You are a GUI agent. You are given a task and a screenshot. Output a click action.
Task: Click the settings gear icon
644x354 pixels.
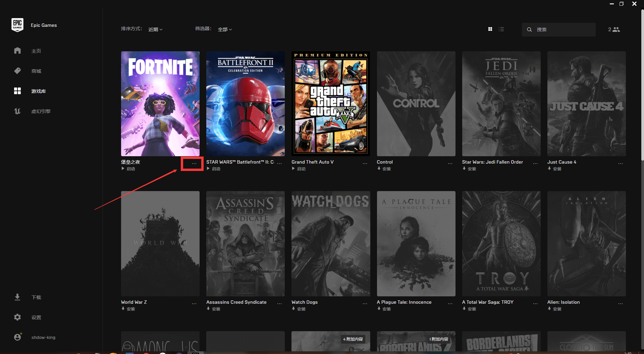click(x=17, y=317)
